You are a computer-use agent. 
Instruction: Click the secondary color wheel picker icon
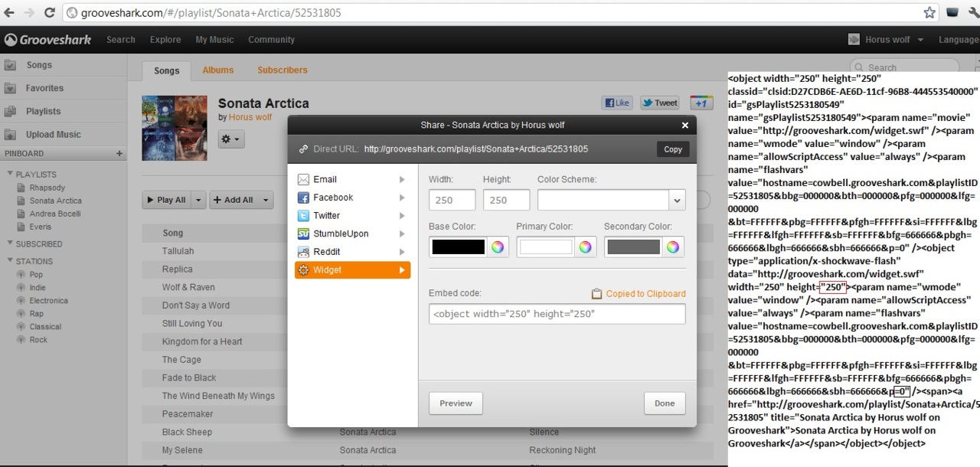(672, 247)
